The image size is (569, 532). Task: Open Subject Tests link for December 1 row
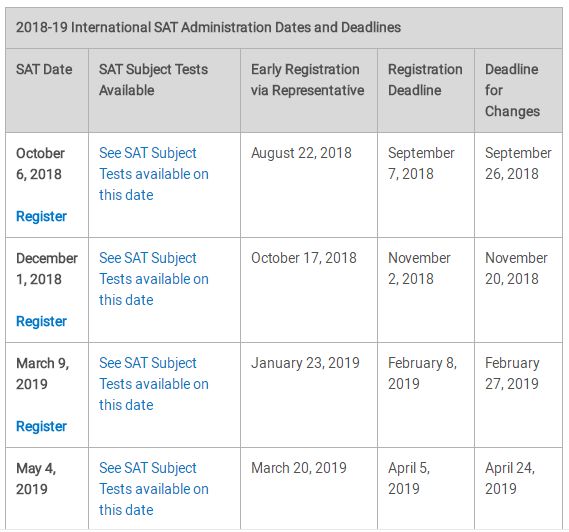click(154, 279)
